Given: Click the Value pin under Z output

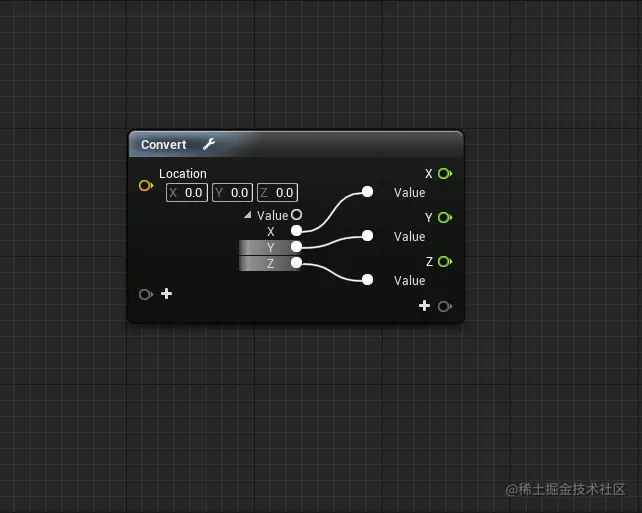Looking at the screenshot, I should [368, 280].
